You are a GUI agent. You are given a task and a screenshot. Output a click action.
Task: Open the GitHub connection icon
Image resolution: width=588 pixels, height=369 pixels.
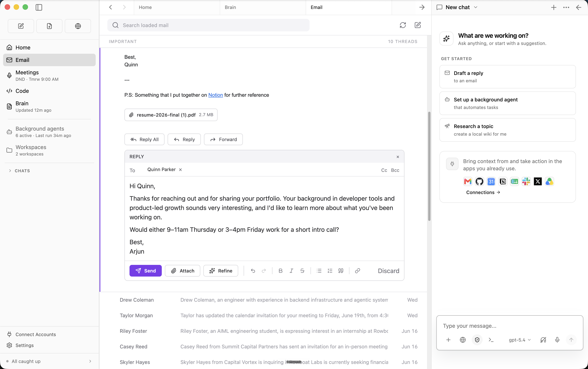(479, 181)
